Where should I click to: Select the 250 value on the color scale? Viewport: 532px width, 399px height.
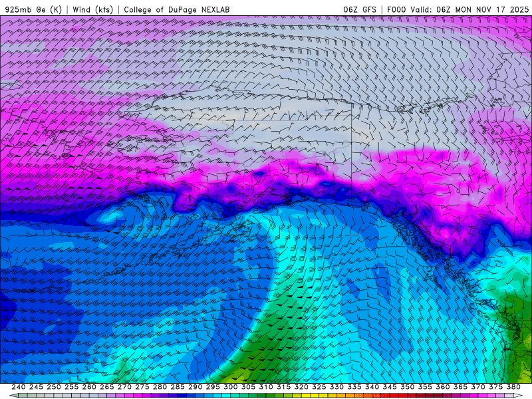[x=54, y=387]
